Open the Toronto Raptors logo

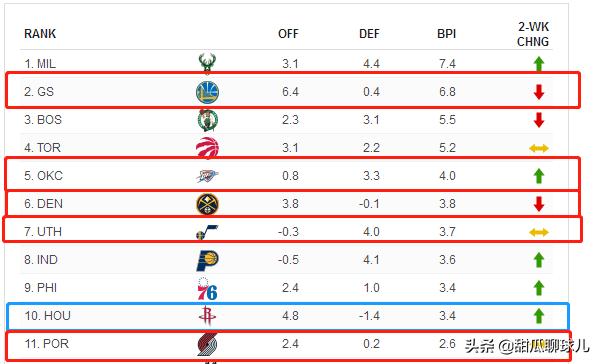click(x=207, y=148)
